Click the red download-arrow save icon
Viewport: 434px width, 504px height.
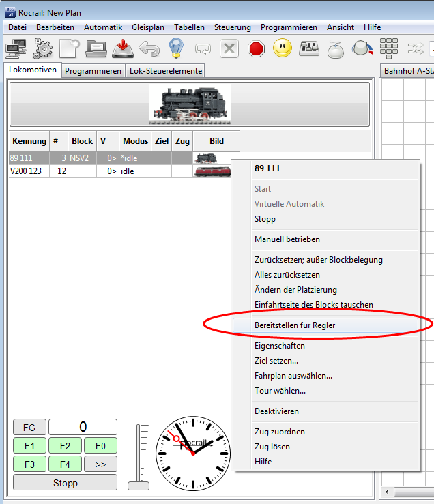(x=122, y=48)
